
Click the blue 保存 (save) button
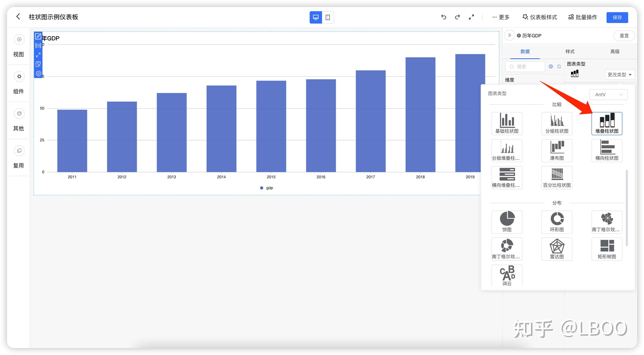coord(617,17)
